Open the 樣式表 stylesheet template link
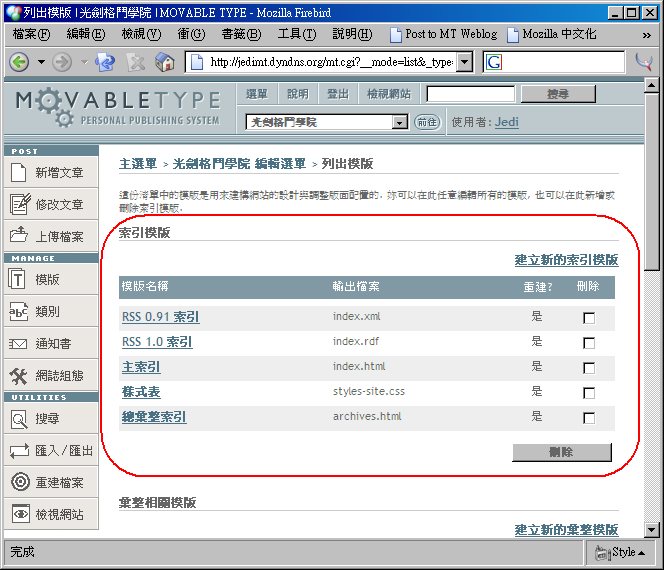 pos(141,392)
